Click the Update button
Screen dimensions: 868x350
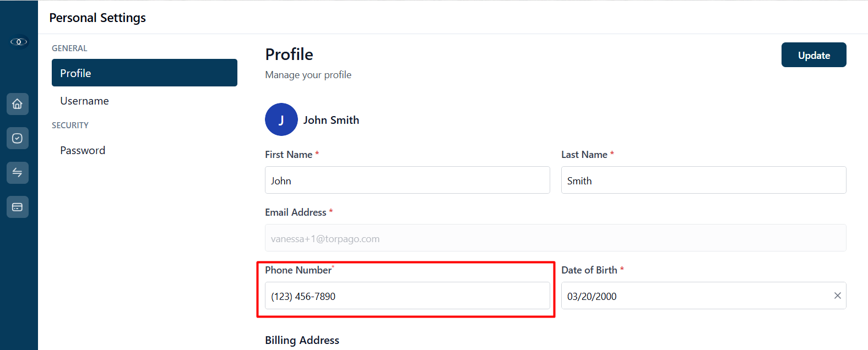click(x=813, y=55)
